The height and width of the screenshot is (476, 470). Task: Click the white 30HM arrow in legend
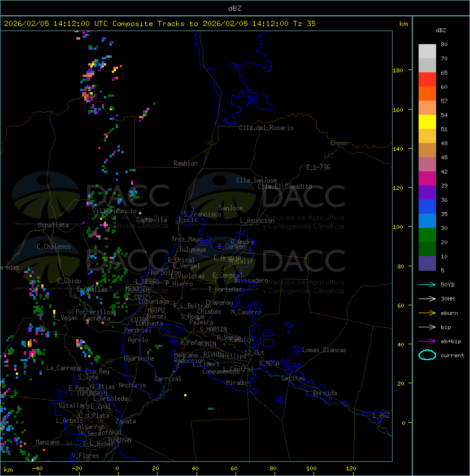[x=427, y=299]
